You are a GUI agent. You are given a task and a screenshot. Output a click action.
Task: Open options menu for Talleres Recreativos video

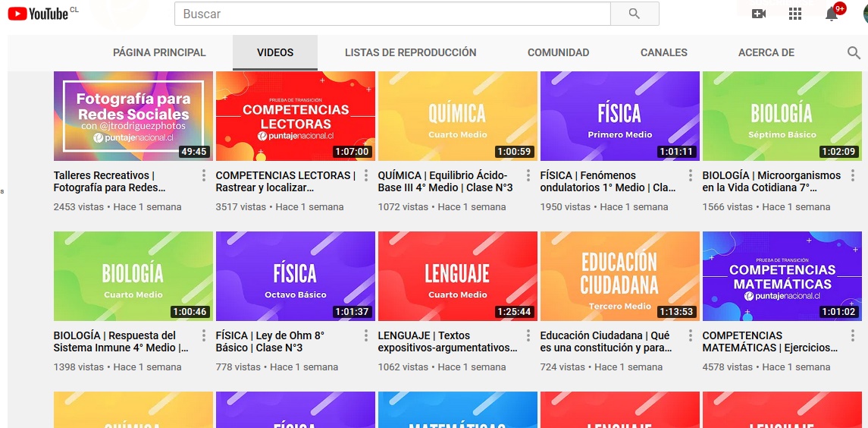click(204, 176)
